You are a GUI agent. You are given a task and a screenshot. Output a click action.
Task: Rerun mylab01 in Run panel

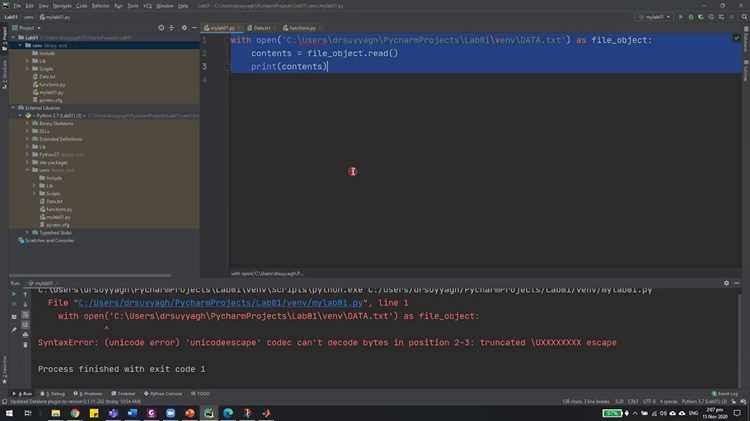click(14, 294)
